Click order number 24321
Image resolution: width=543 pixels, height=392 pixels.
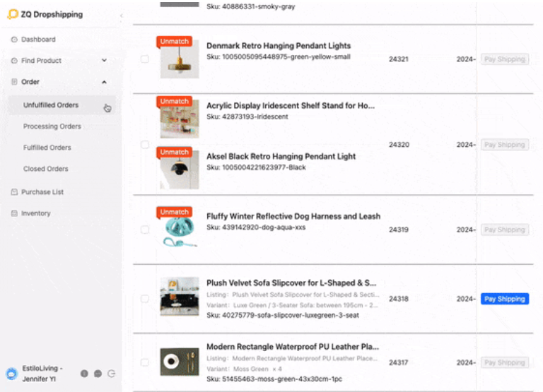[399, 59]
